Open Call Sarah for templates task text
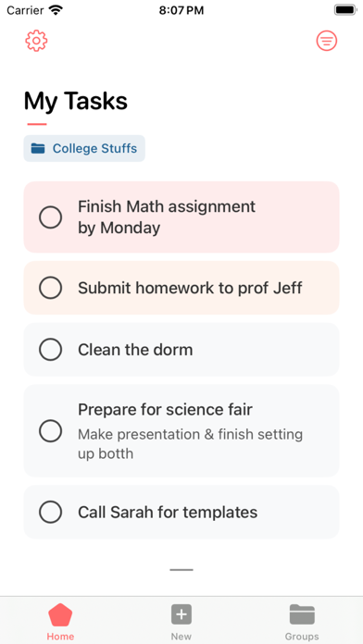Screen dimensions: 363x644 (x=168, y=513)
